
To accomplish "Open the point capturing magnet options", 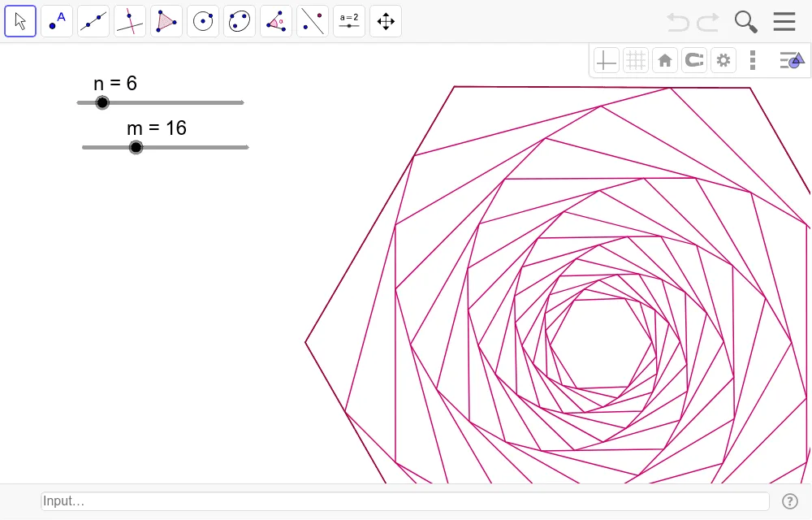I will pos(694,61).
